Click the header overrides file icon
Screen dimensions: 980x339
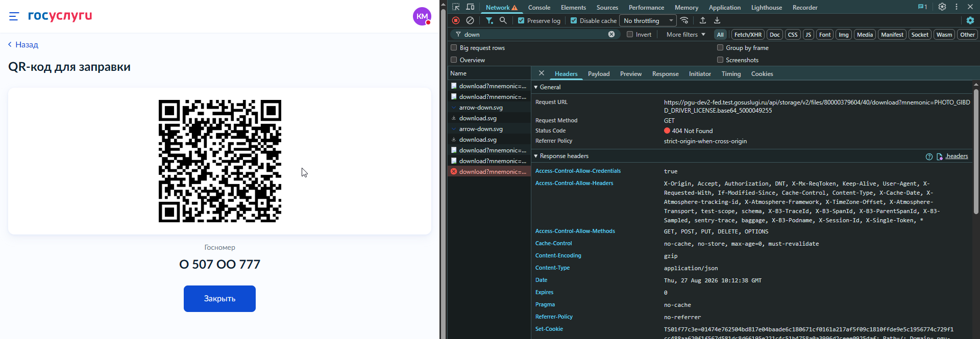click(x=940, y=157)
